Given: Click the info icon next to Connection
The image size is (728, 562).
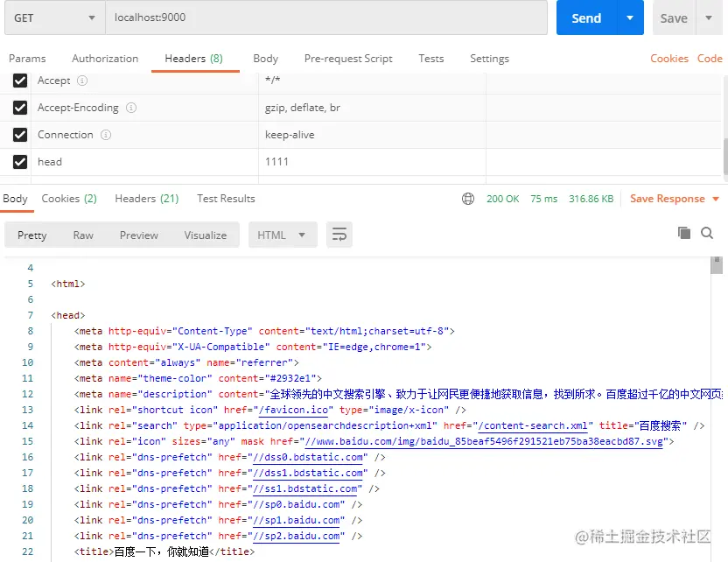Looking at the screenshot, I should coord(106,135).
